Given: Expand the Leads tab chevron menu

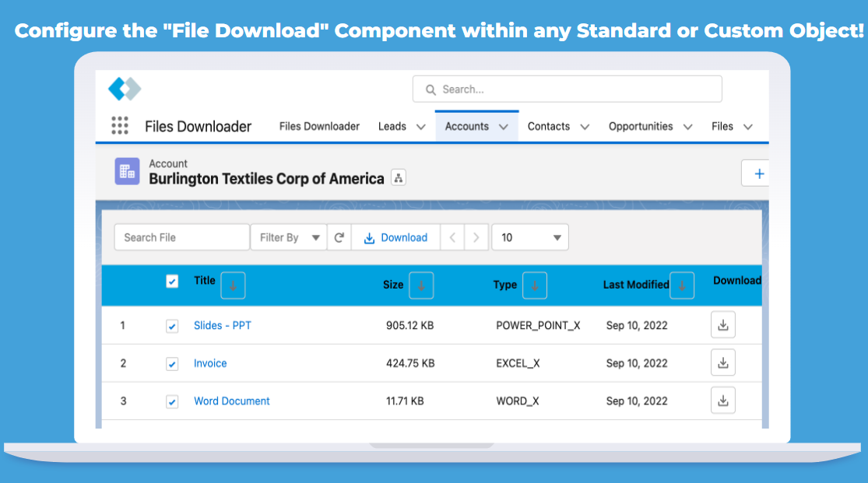Looking at the screenshot, I should 420,127.
